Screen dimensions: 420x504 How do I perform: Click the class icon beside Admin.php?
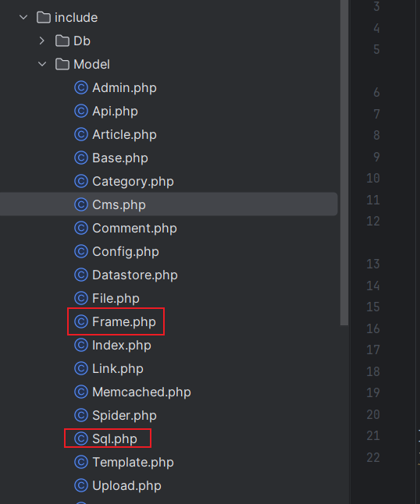(81, 87)
